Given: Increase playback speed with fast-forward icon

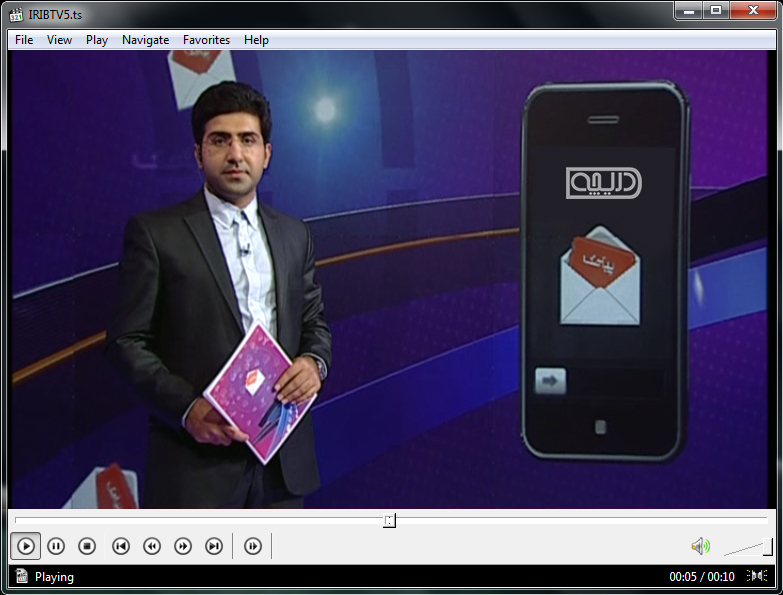Looking at the screenshot, I should click(x=183, y=546).
